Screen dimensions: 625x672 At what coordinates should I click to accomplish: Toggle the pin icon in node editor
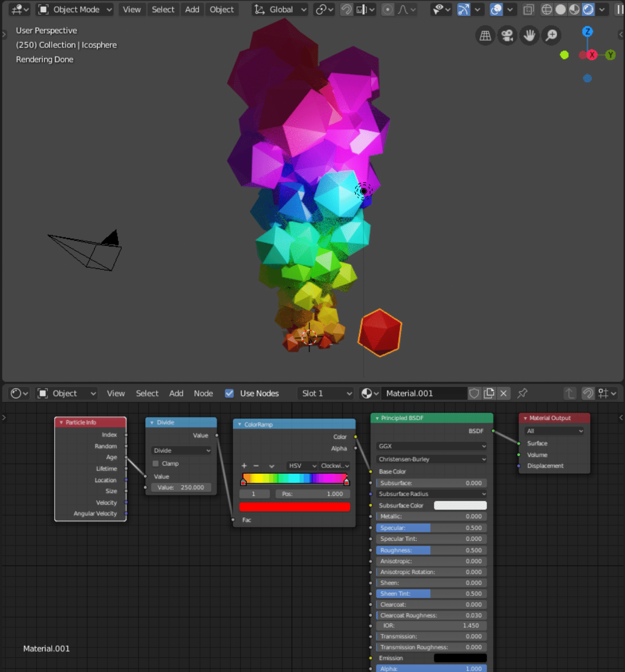[x=522, y=393]
